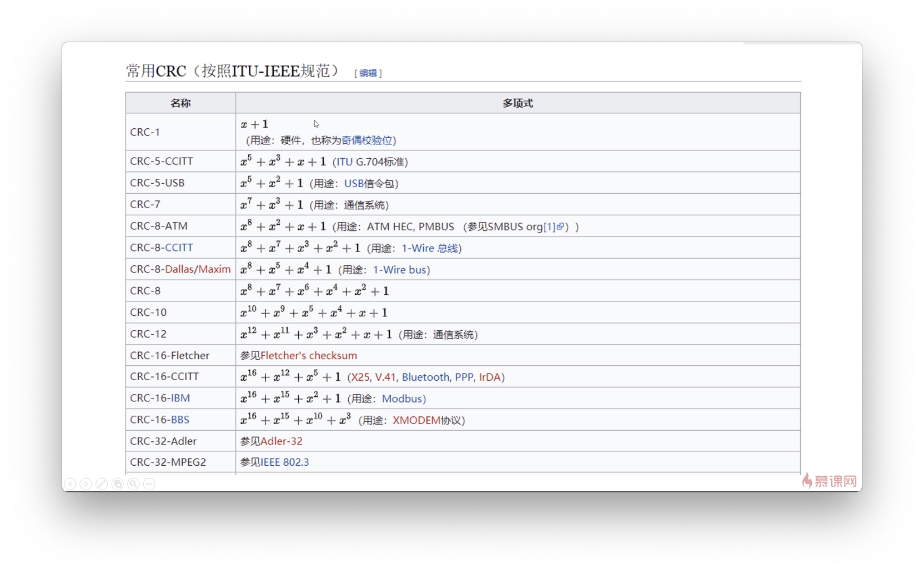Open the magnifier zoom tool
This screenshot has width=924, height=574.
[x=133, y=484]
